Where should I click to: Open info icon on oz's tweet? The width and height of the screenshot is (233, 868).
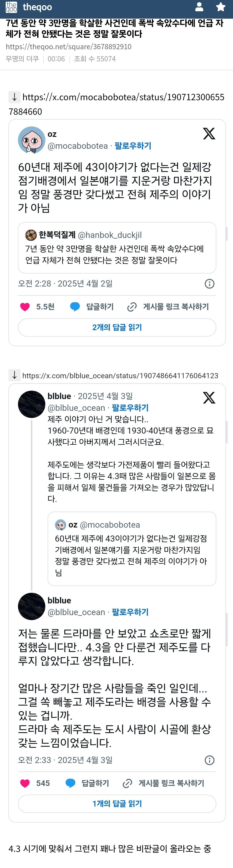coord(209,284)
